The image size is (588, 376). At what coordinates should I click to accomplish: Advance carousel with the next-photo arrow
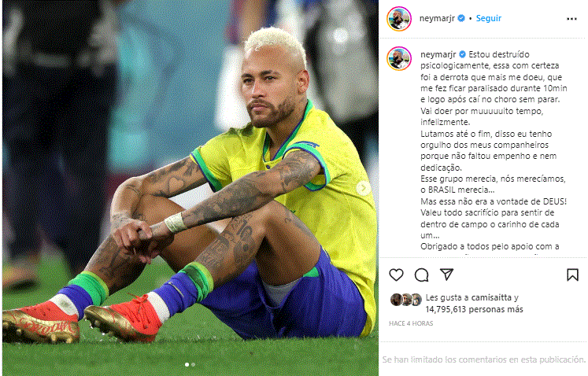point(364,188)
